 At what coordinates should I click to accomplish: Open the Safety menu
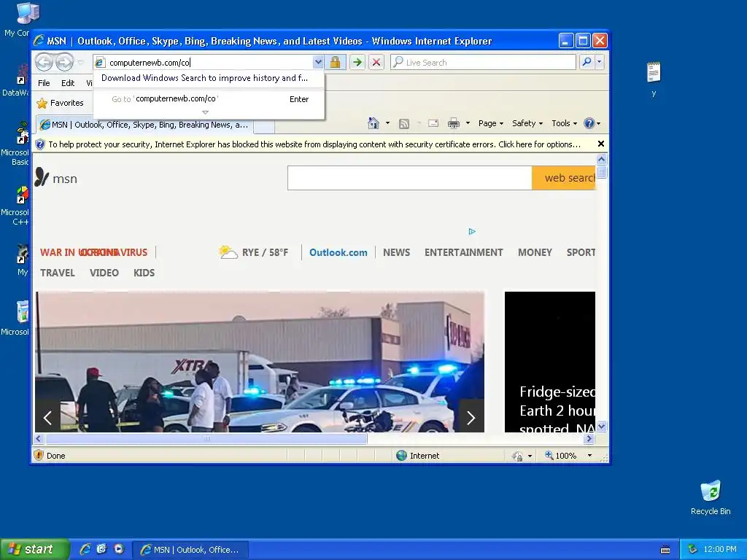click(527, 123)
